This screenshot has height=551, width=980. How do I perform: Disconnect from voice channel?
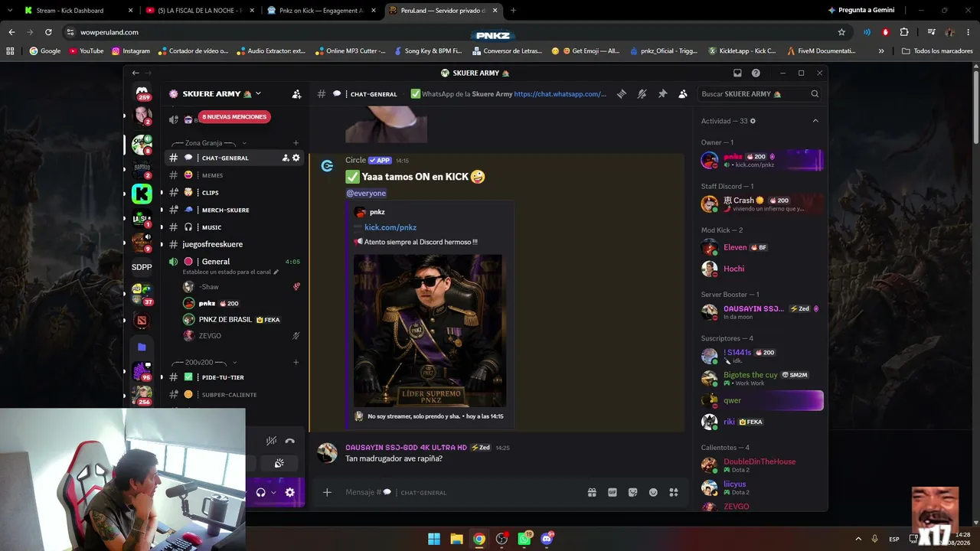pos(289,441)
